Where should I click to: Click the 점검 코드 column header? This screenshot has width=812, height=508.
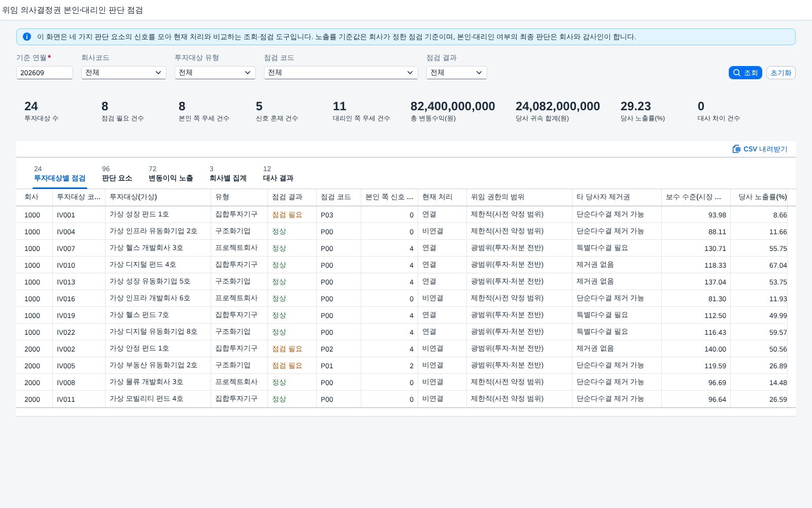tap(339, 197)
